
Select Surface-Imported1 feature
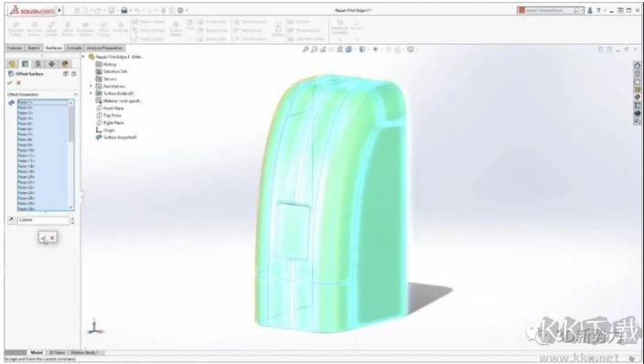[120, 137]
